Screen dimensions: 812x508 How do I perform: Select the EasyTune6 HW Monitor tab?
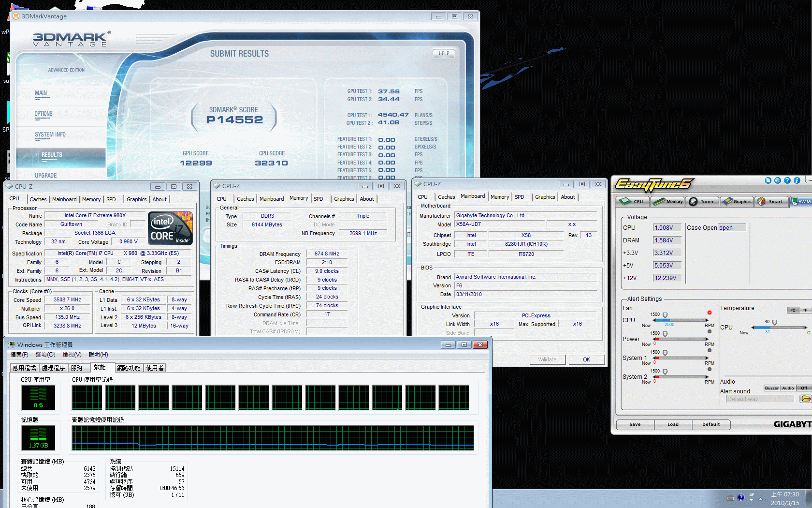coord(801,201)
